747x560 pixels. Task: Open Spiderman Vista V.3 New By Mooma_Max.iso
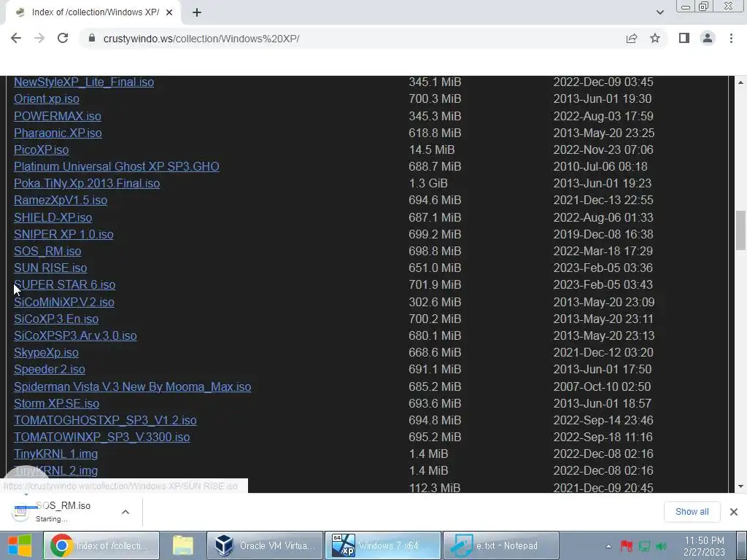tap(133, 386)
